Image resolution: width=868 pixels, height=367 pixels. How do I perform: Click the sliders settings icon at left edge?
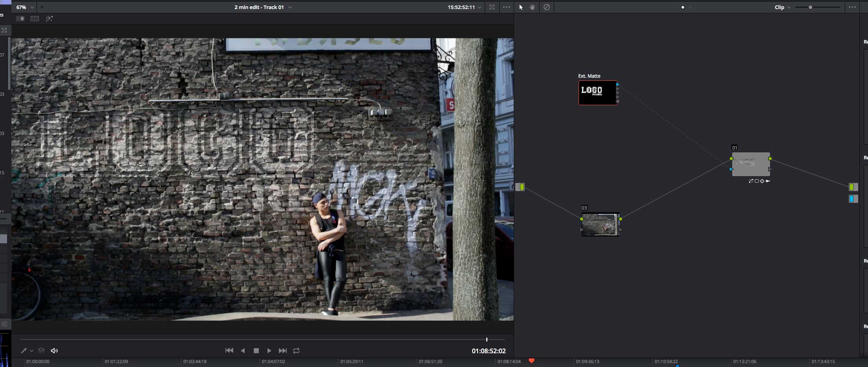[4, 324]
